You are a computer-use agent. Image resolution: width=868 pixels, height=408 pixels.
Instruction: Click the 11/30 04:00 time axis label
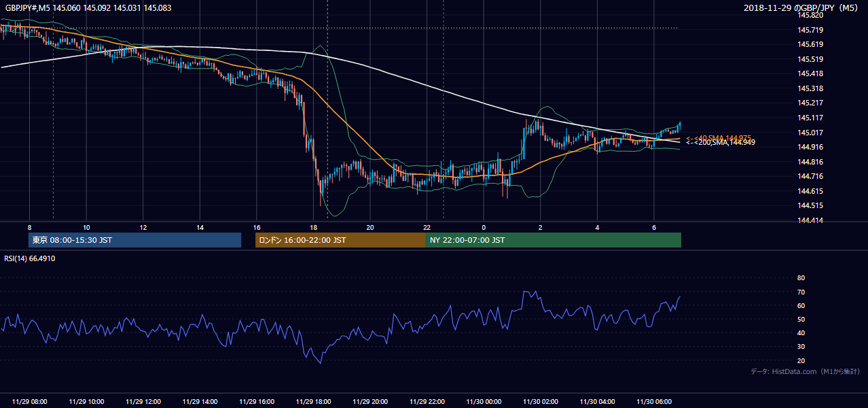point(597,401)
